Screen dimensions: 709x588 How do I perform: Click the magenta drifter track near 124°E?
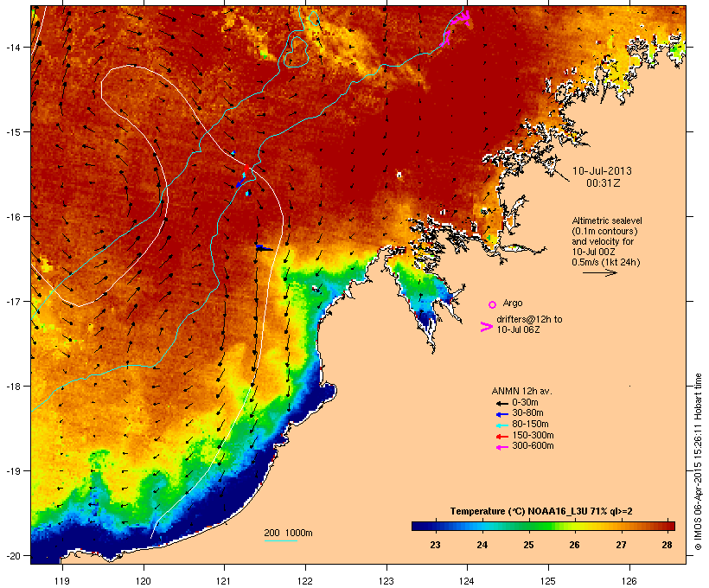point(456,28)
